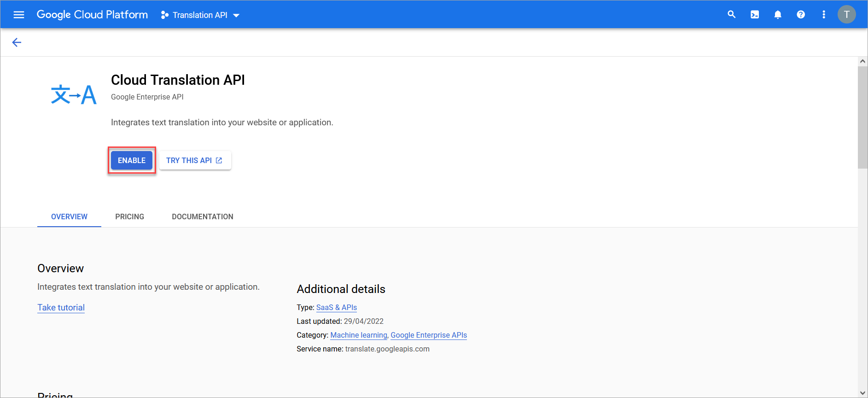
Task: Click the vertical scrollbar thumb
Action: click(862, 117)
